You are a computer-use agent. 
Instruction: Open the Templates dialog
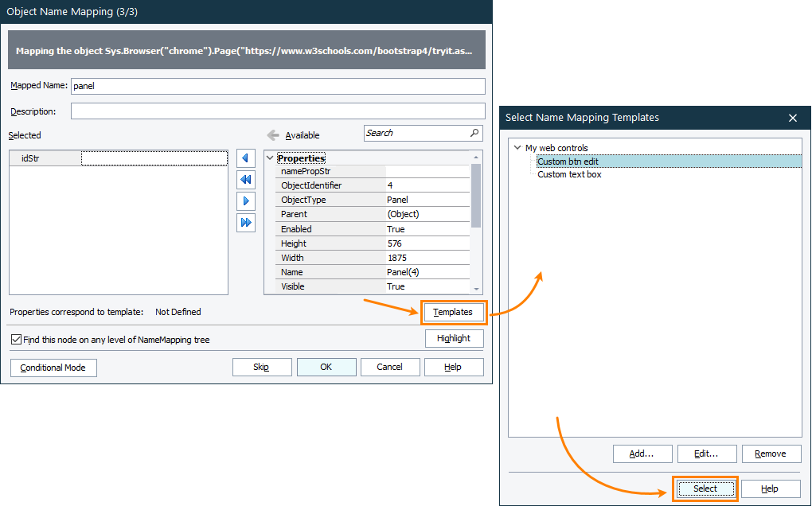click(x=454, y=312)
